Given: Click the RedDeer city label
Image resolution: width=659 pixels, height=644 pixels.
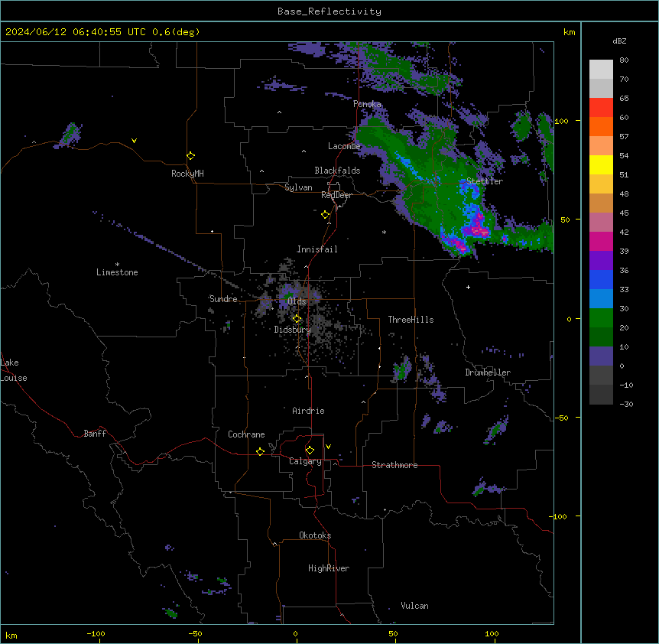Looking at the screenshot, I should [x=336, y=195].
